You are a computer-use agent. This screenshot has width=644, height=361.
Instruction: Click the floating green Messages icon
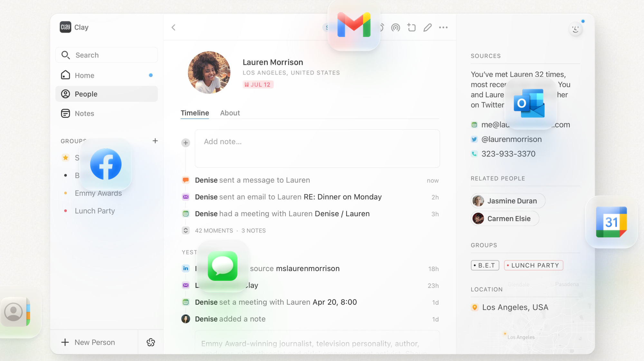(x=223, y=266)
